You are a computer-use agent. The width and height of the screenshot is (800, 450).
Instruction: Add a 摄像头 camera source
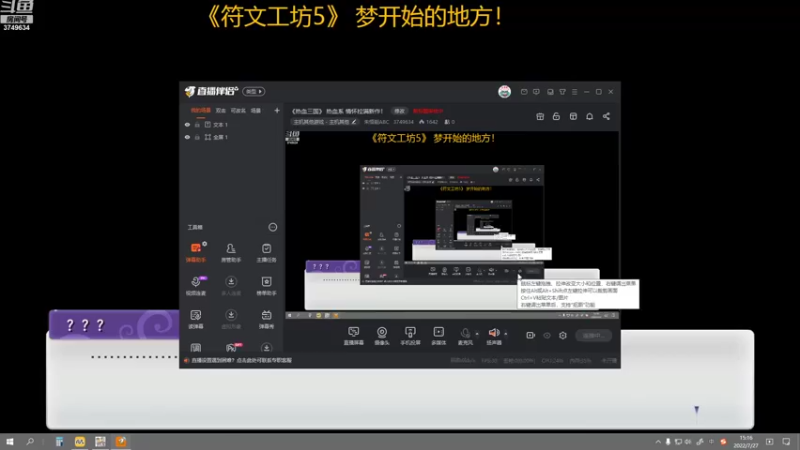(382, 336)
